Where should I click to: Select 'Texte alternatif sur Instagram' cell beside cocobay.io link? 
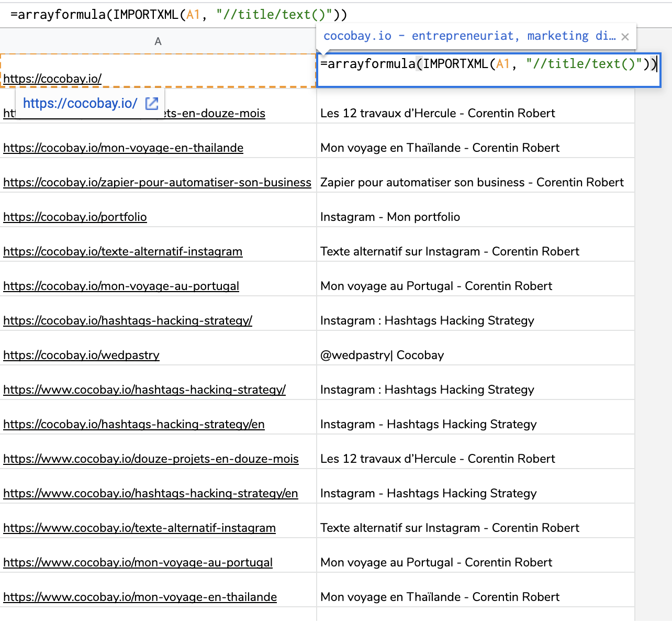click(x=476, y=244)
